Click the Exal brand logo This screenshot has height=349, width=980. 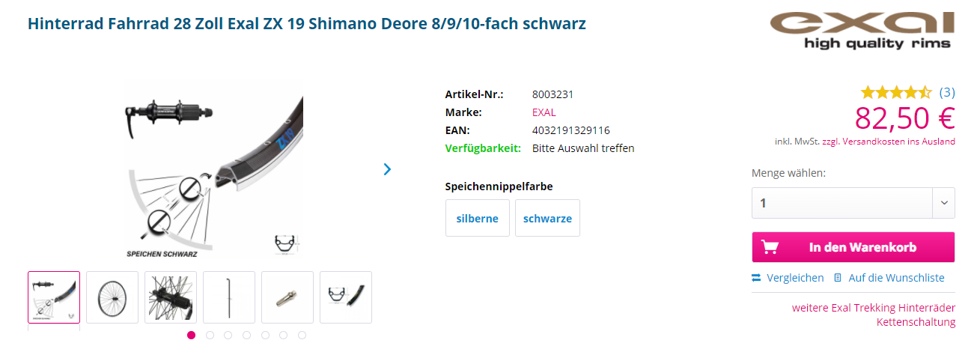[863, 29]
